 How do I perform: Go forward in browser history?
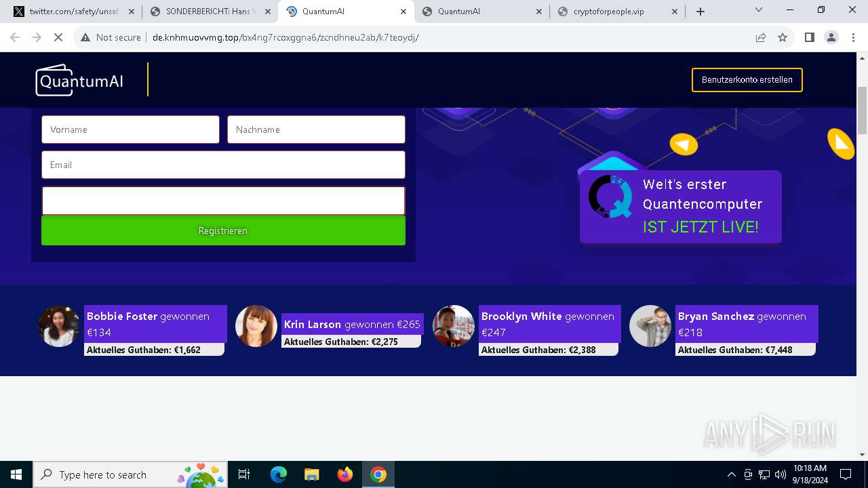[37, 37]
